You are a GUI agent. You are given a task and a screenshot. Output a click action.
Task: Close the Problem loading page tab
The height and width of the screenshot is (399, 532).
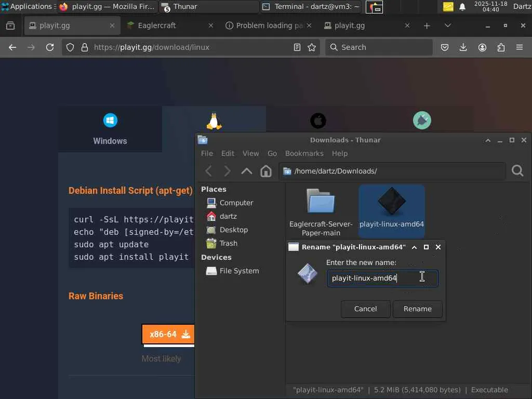pyautogui.click(x=309, y=25)
